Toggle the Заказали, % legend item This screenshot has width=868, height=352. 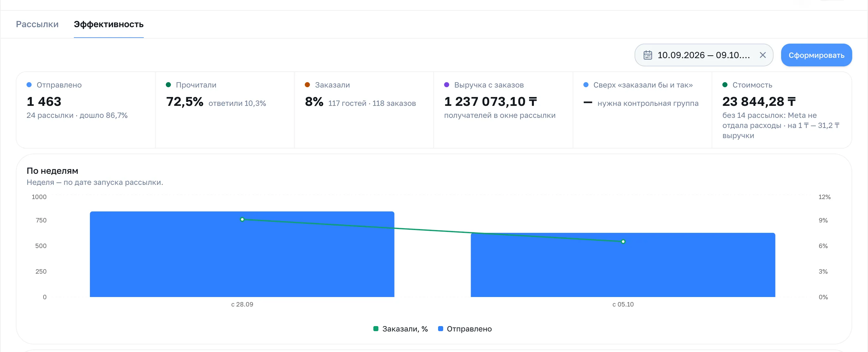coord(400,328)
